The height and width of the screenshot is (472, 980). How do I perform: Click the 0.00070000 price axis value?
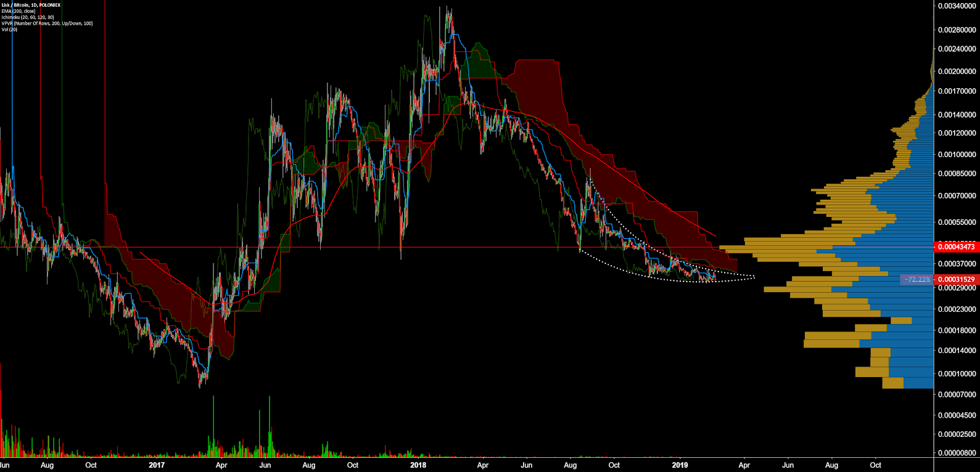click(957, 196)
